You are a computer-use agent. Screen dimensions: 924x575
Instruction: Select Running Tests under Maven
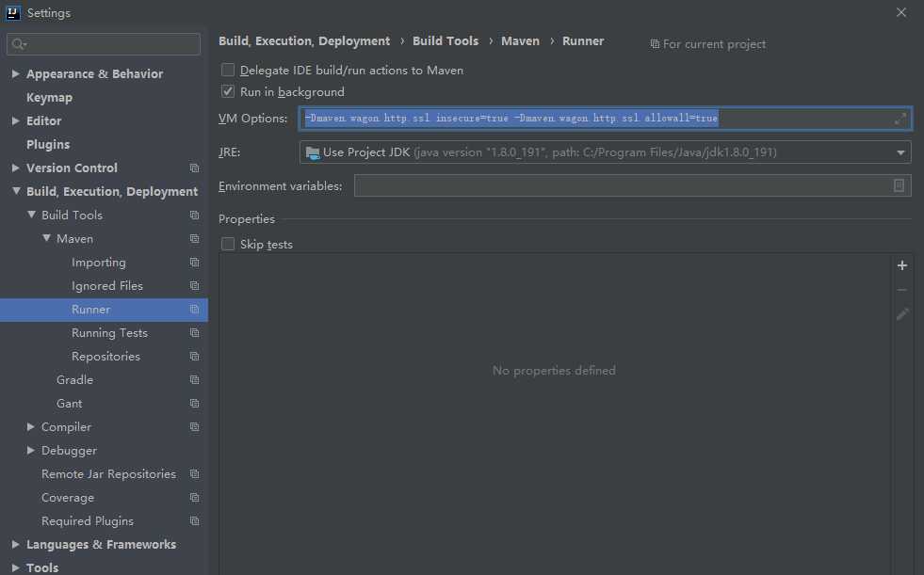(x=109, y=333)
